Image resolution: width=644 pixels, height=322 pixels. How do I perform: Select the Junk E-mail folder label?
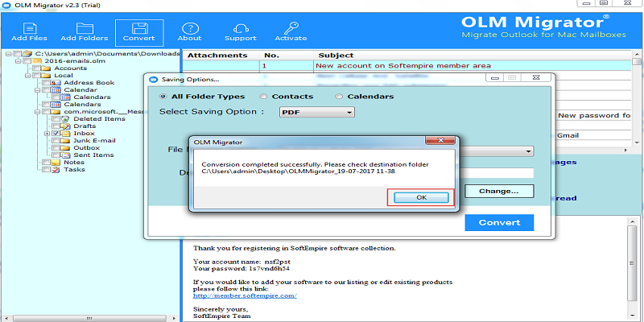click(94, 140)
